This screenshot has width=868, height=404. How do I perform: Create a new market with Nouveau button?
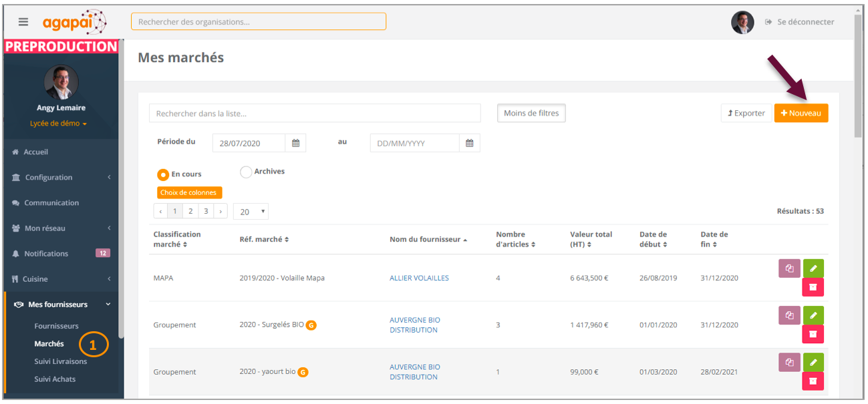click(801, 114)
